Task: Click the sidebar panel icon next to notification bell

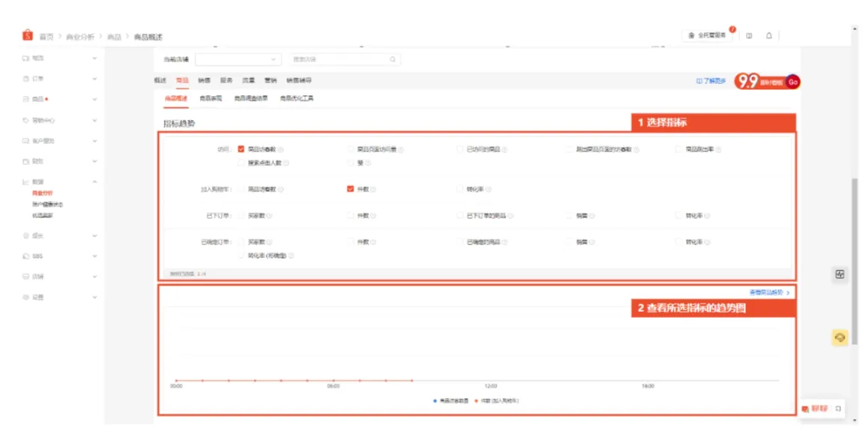Action: point(749,35)
